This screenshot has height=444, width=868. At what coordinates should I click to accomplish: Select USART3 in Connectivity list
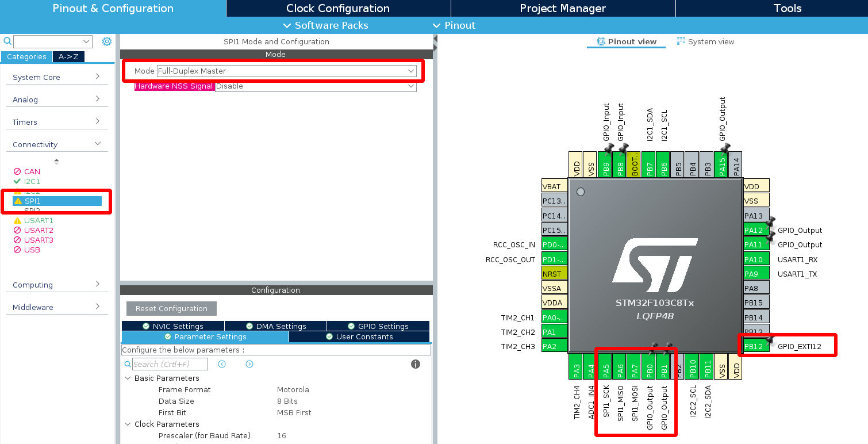click(39, 240)
